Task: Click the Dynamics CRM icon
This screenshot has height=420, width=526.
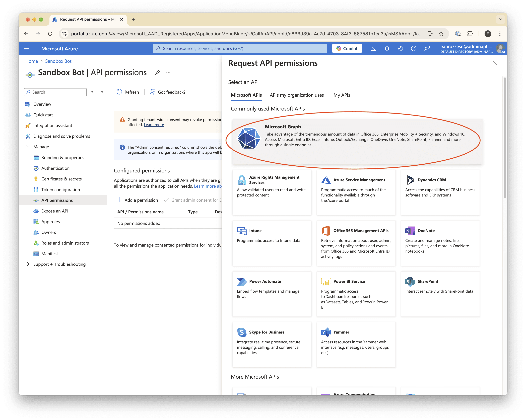Action: (410, 180)
